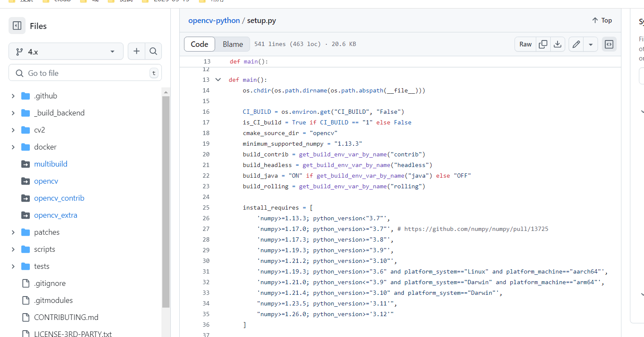
Task: Open file search with magnifier icon
Action: click(153, 52)
